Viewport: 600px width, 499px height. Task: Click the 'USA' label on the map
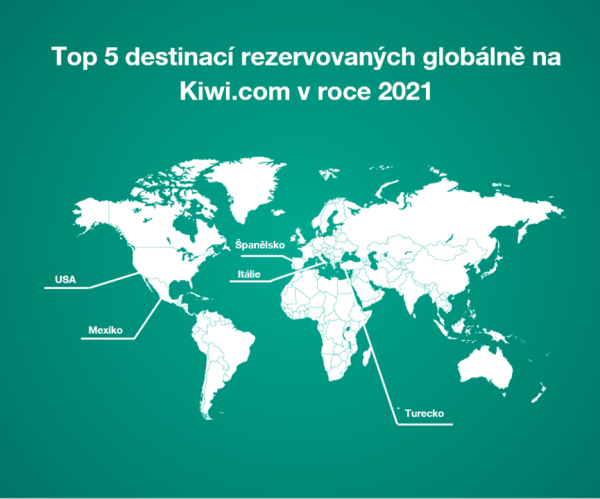click(x=65, y=280)
